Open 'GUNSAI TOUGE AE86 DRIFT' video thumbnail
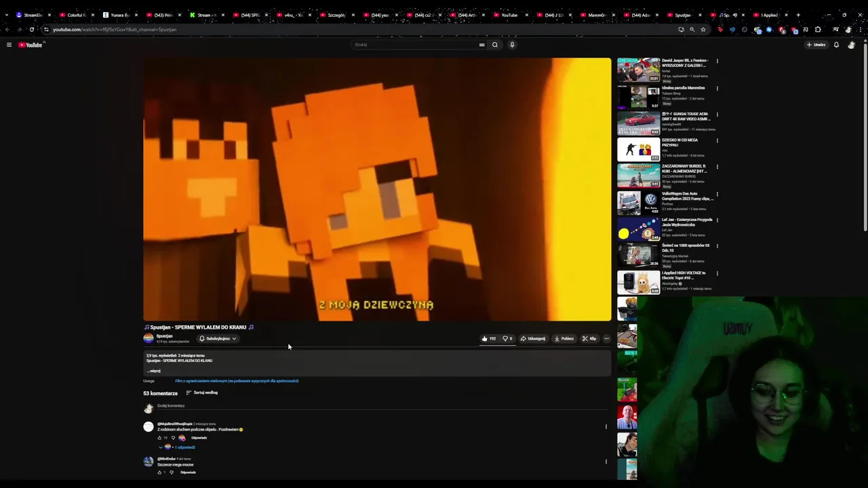This screenshot has height=488, width=868. (638, 123)
